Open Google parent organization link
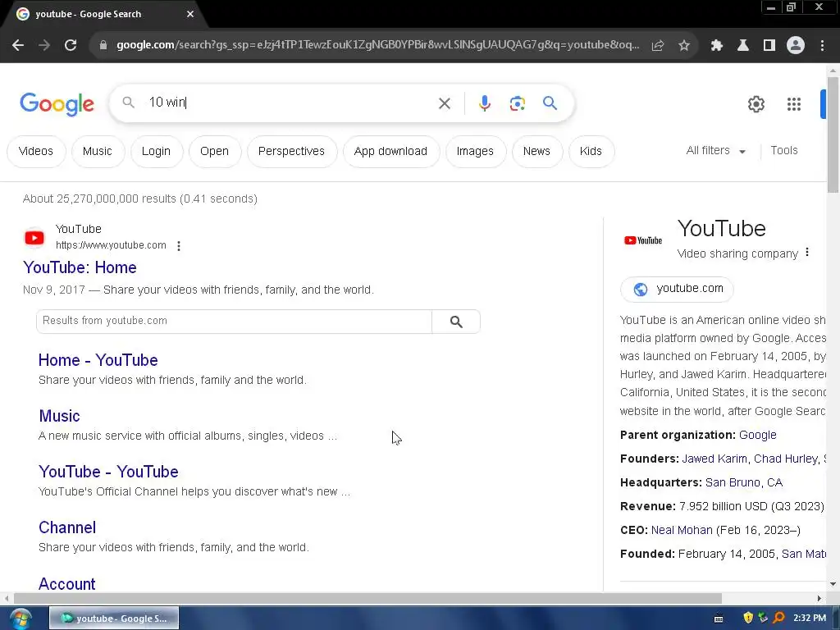The image size is (840, 630). [757, 435]
